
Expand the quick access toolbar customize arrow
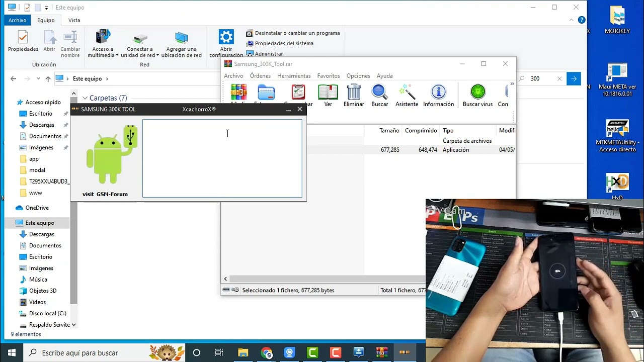tap(46, 8)
